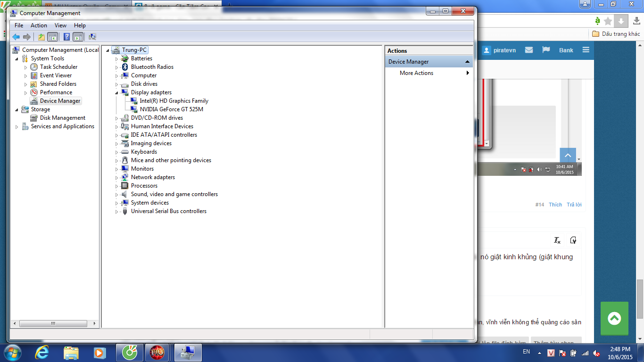This screenshot has height=362, width=644.
Task: Open Windows Explorer folder on taskbar
Action: tap(71, 353)
